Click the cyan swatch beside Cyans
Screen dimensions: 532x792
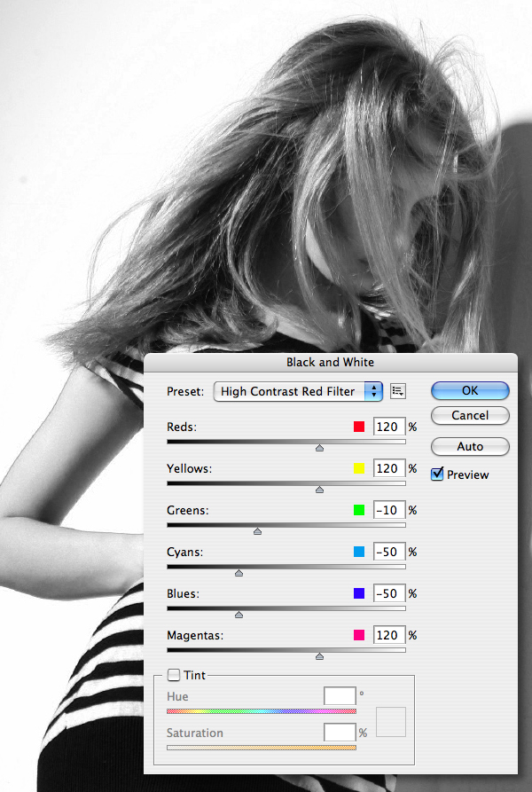359,552
